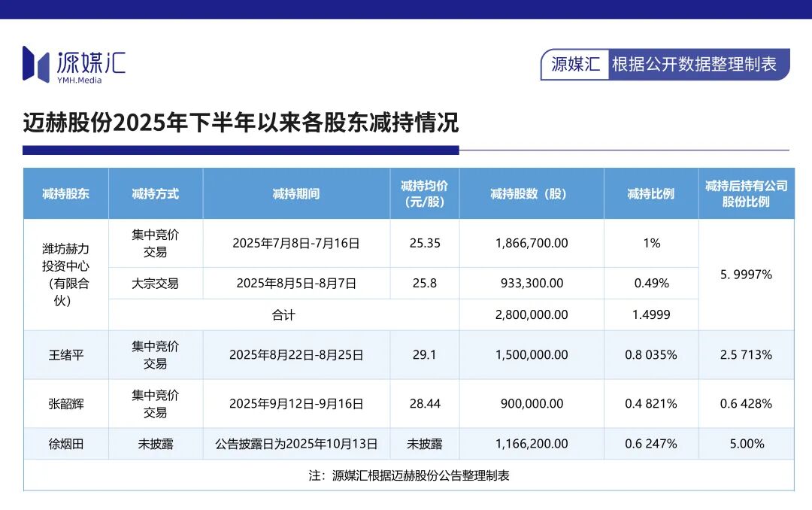
Task: Click the 0.6 247% ratio cell
Action: point(651,444)
